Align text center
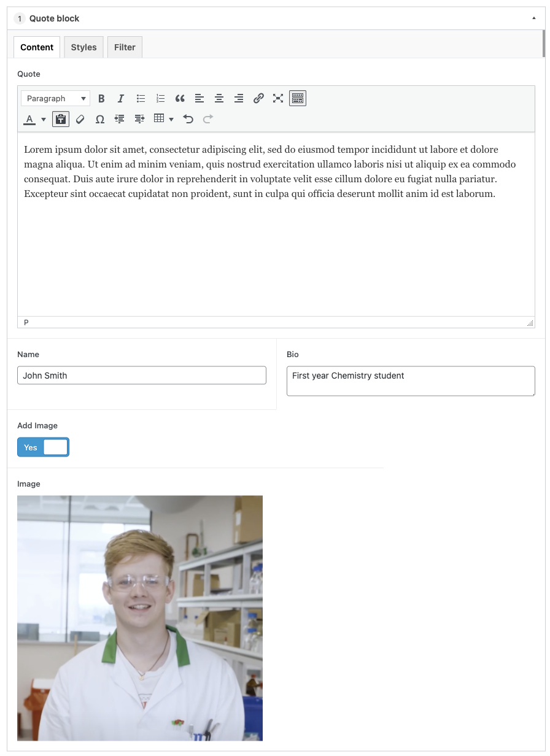 click(219, 98)
